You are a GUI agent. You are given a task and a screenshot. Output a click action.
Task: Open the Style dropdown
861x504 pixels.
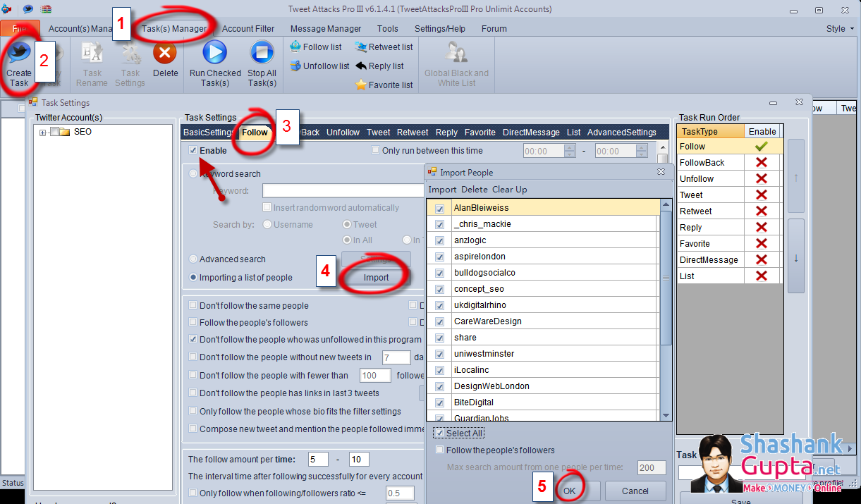[840, 29]
